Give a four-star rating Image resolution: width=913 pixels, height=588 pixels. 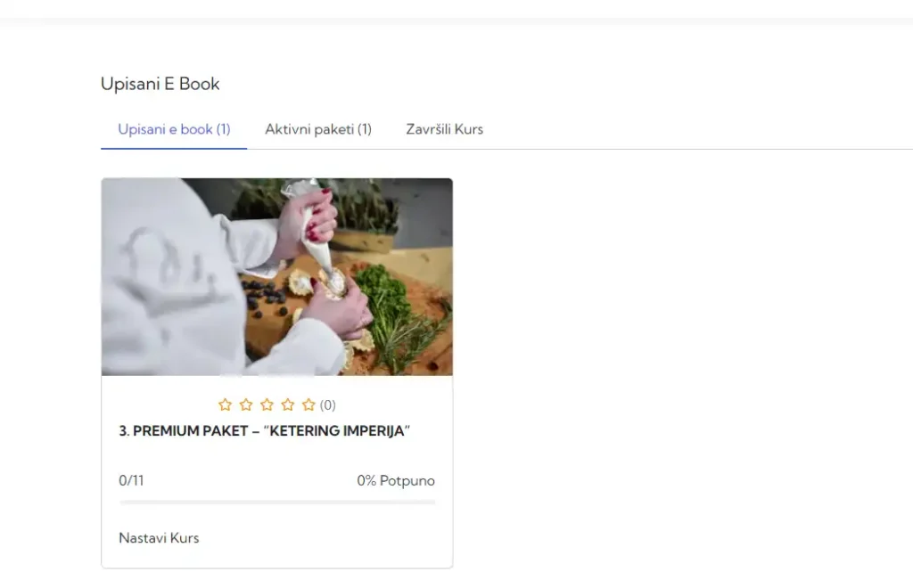point(288,404)
